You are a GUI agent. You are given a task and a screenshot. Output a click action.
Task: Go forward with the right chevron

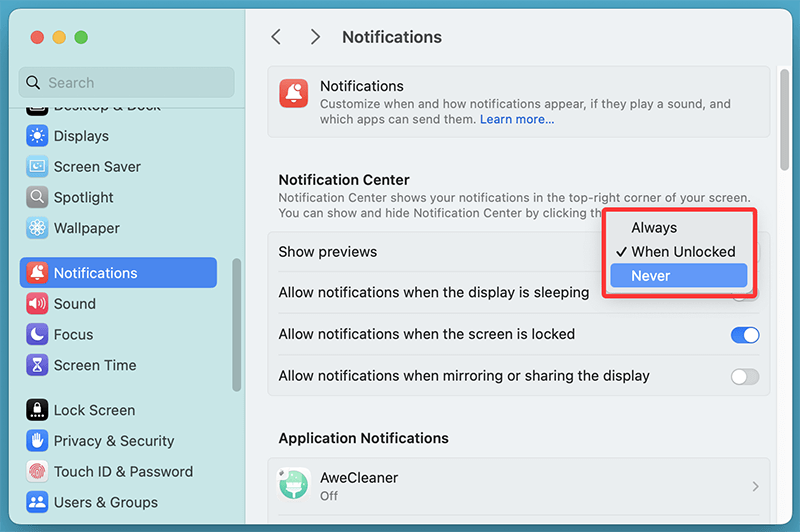click(315, 37)
